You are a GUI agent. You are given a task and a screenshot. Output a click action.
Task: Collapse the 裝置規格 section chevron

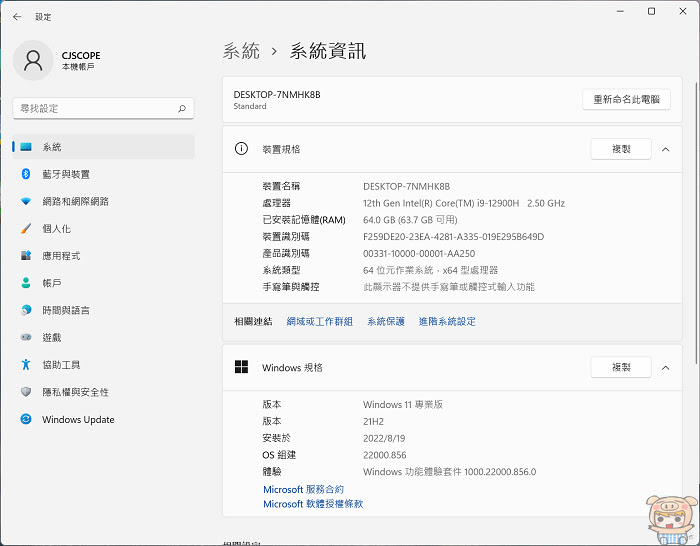point(665,150)
